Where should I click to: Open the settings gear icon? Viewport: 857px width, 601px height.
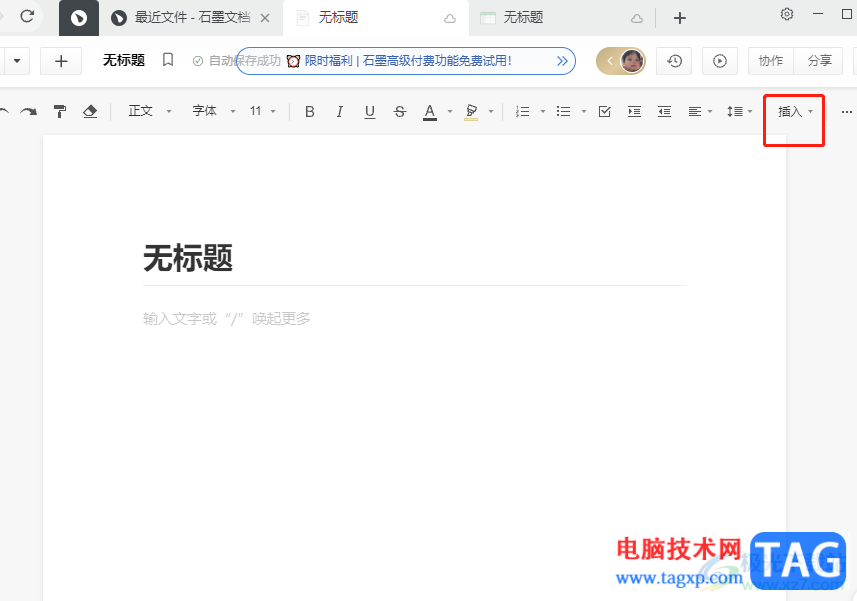(786, 14)
